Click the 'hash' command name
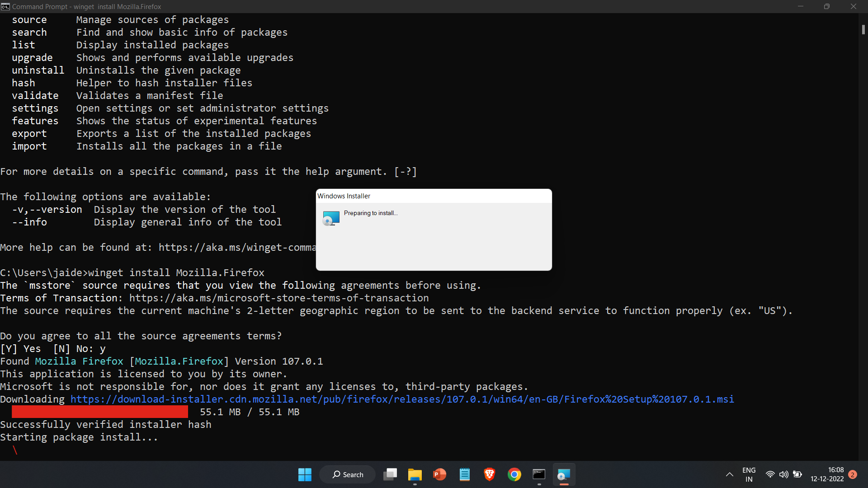Viewport: 868px width, 488px height. 24,83
